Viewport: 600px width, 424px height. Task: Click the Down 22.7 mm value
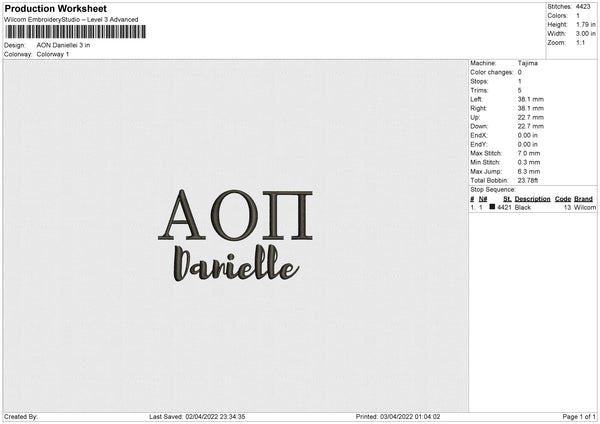531,126
